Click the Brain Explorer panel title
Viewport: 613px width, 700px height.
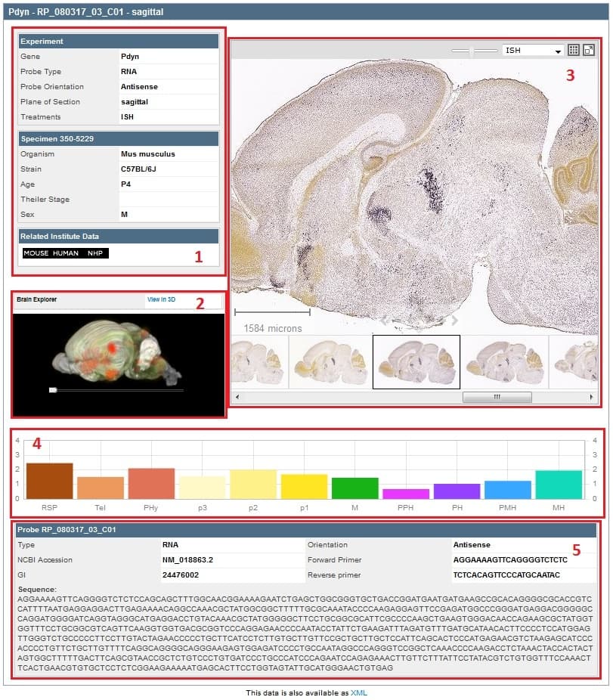36,299
